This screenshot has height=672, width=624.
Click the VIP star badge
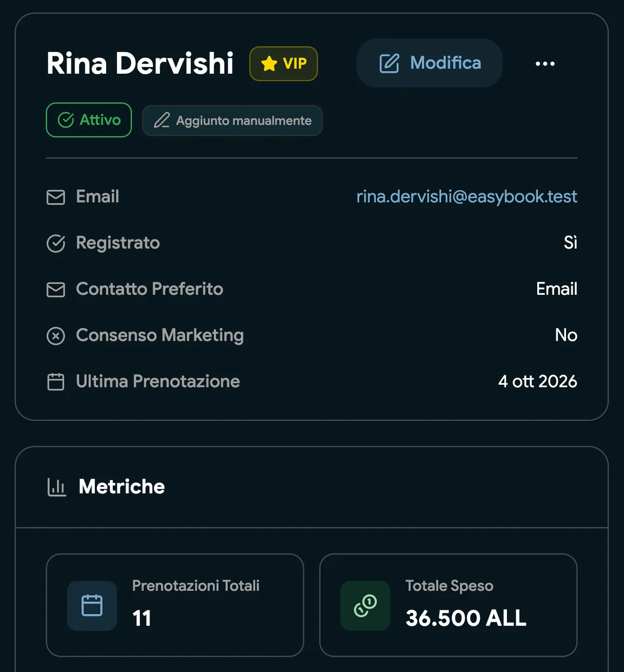[283, 63]
